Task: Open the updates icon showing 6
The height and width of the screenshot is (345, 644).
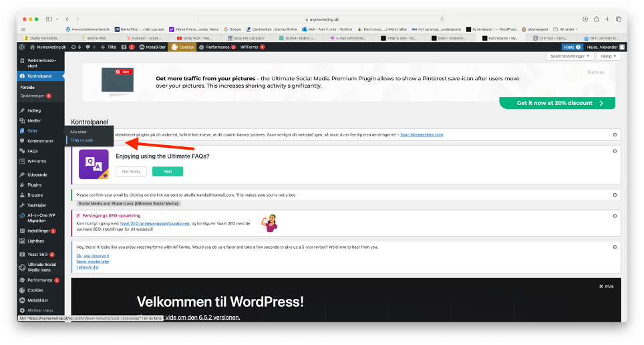Action: [77, 47]
